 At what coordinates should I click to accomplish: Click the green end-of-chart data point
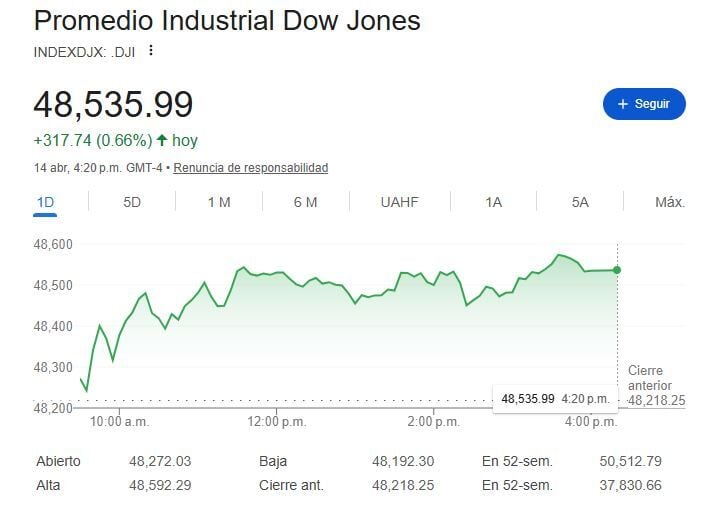pos(617,270)
